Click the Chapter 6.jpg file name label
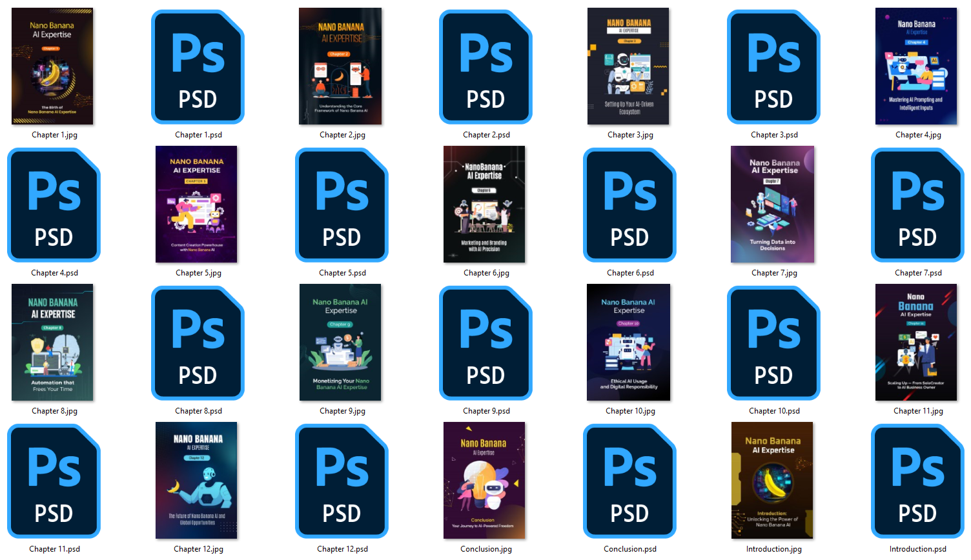 pyautogui.click(x=486, y=273)
